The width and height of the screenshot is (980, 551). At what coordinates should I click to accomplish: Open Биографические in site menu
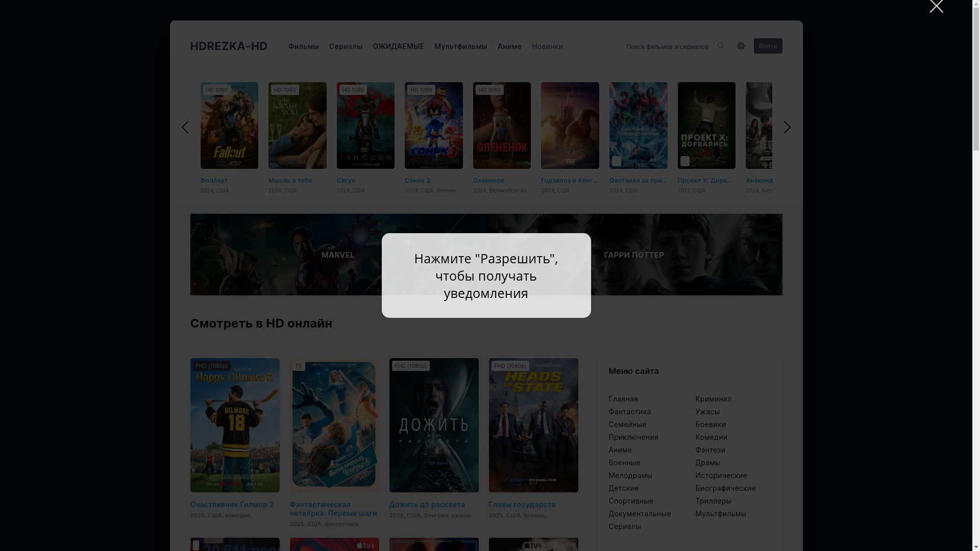725,488
